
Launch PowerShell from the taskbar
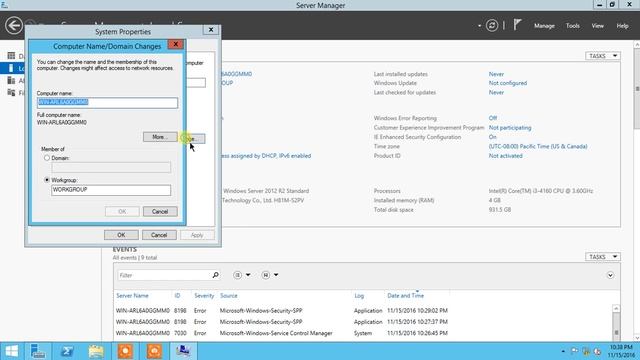[x=67, y=351]
